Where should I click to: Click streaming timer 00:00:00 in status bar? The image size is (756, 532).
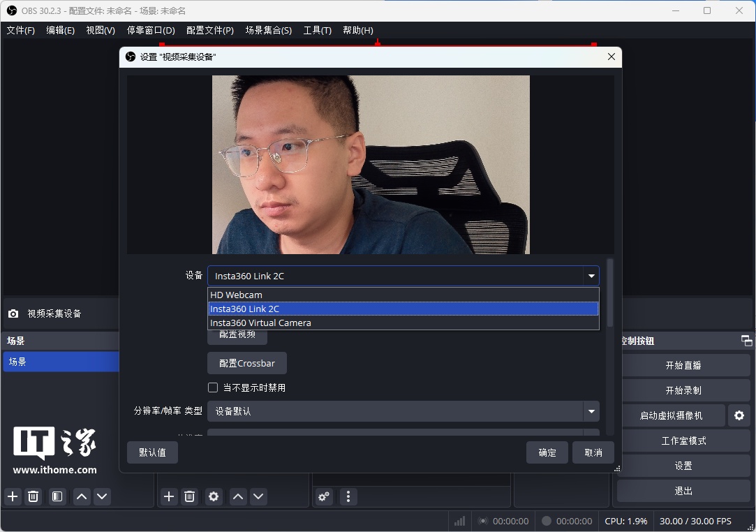510,521
